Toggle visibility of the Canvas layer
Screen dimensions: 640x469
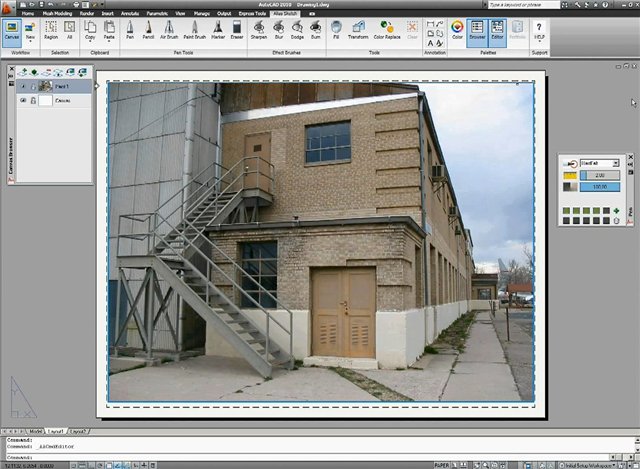coord(23,100)
